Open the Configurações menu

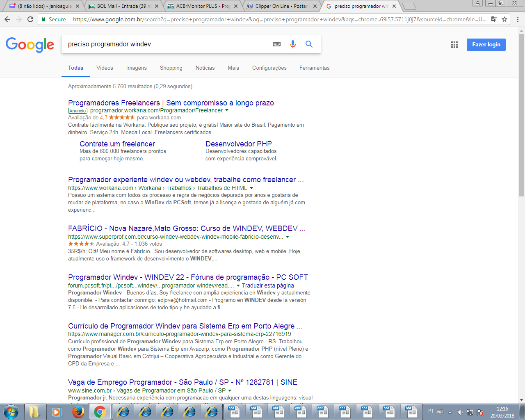(269, 68)
